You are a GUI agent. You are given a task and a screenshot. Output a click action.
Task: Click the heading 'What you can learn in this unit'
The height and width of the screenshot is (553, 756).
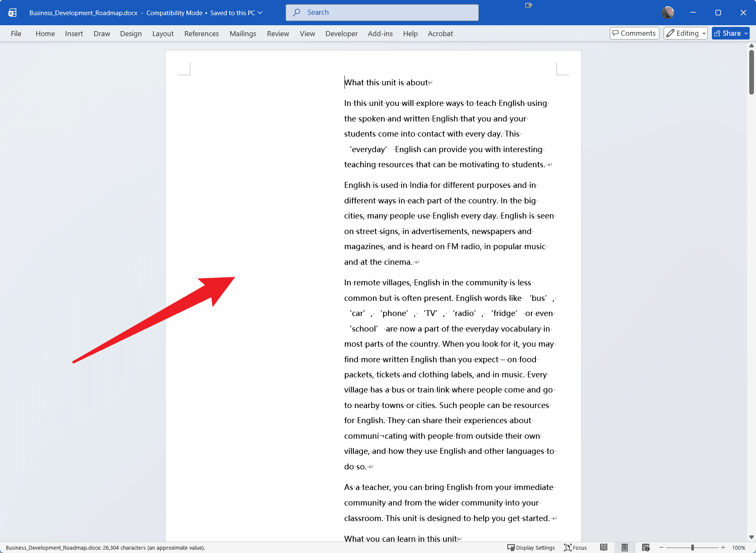click(x=400, y=538)
